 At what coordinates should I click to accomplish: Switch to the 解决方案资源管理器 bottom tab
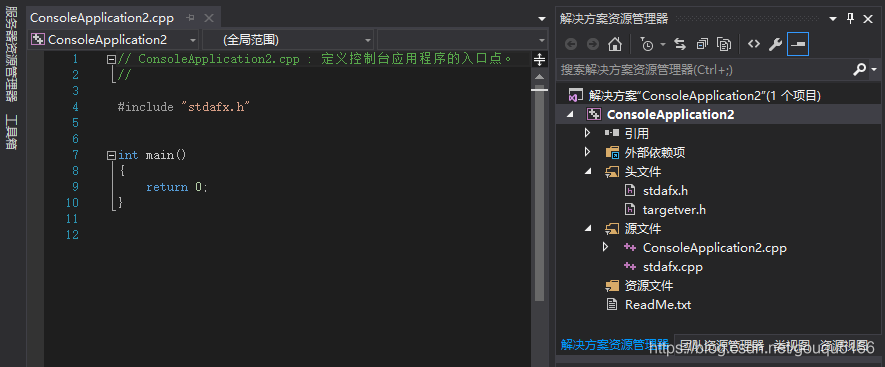click(x=614, y=344)
